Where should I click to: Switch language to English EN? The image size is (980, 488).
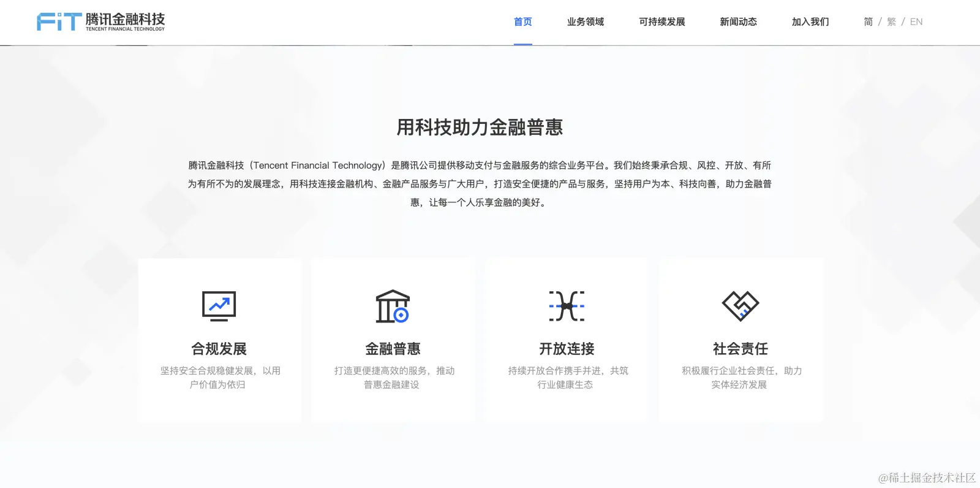pos(916,22)
